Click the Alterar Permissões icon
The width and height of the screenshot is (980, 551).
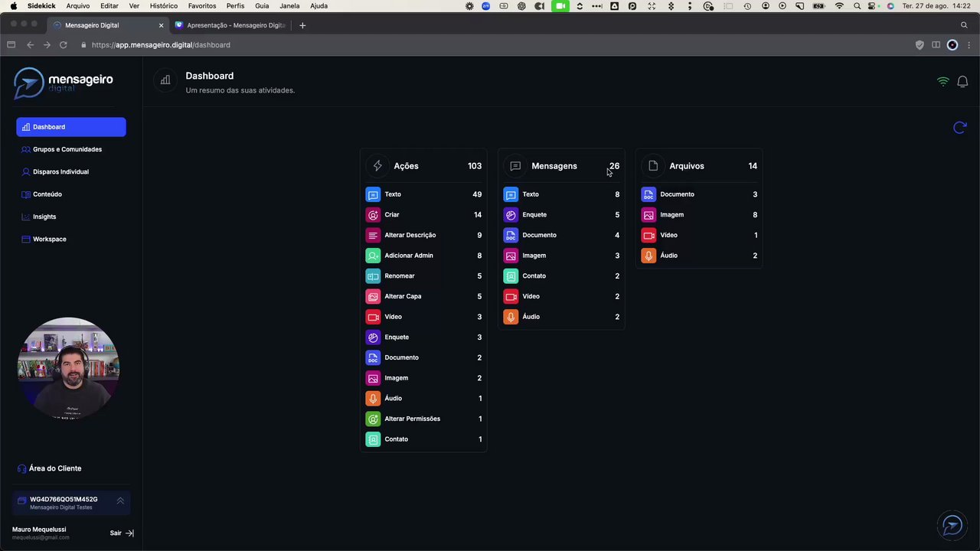pos(373,419)
